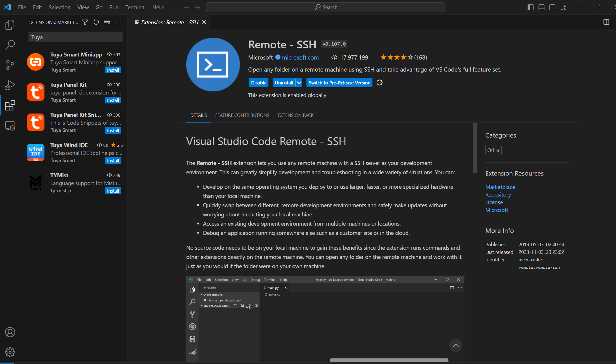Switch to EXTENSION PACK tab
Viewport: 616px width, 364px height.
click(296, 115)
